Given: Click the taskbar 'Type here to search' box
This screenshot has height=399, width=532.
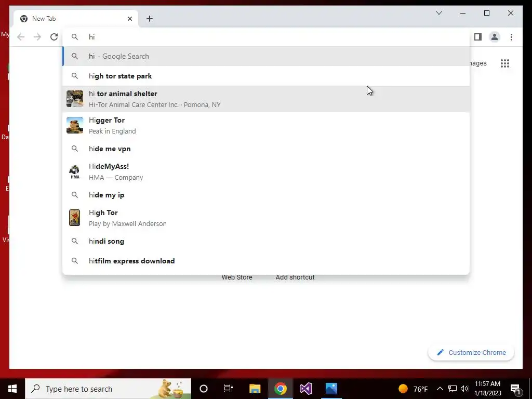Looking at the screenshot, I should click(108, 389).
